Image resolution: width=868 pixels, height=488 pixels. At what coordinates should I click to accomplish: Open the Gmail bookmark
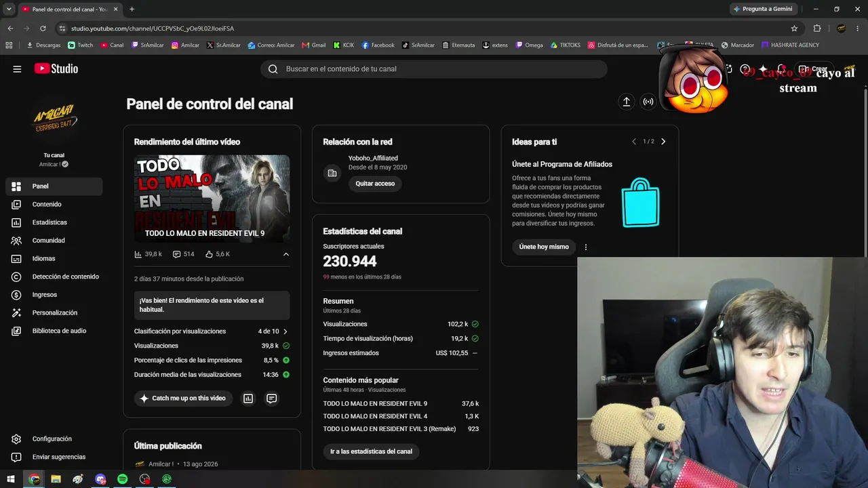[x=314, y=45]
